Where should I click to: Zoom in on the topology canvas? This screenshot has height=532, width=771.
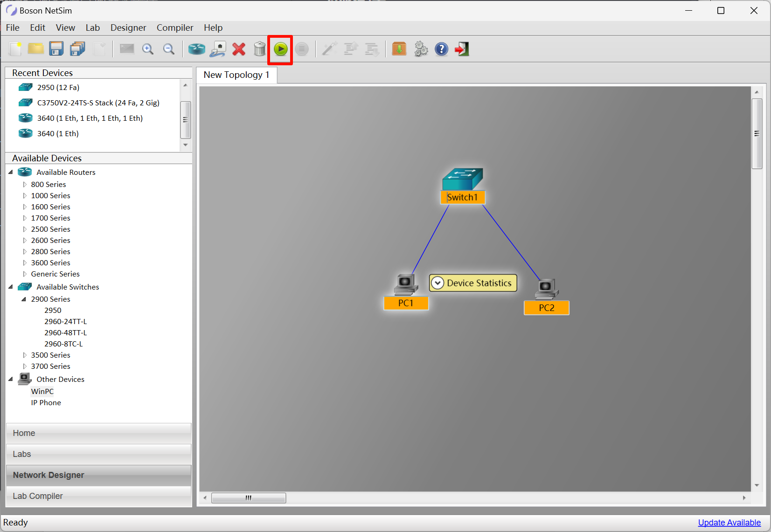(148, 48)
